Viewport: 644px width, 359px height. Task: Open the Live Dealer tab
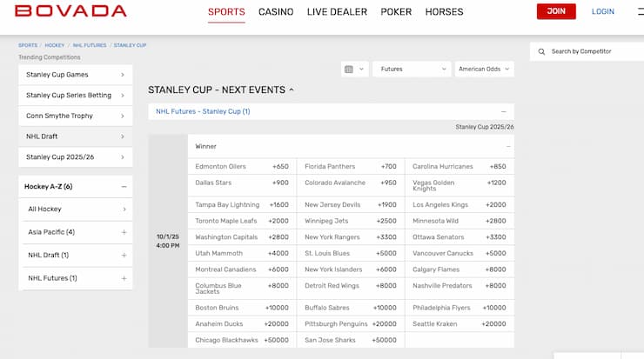tap(337, 12)
